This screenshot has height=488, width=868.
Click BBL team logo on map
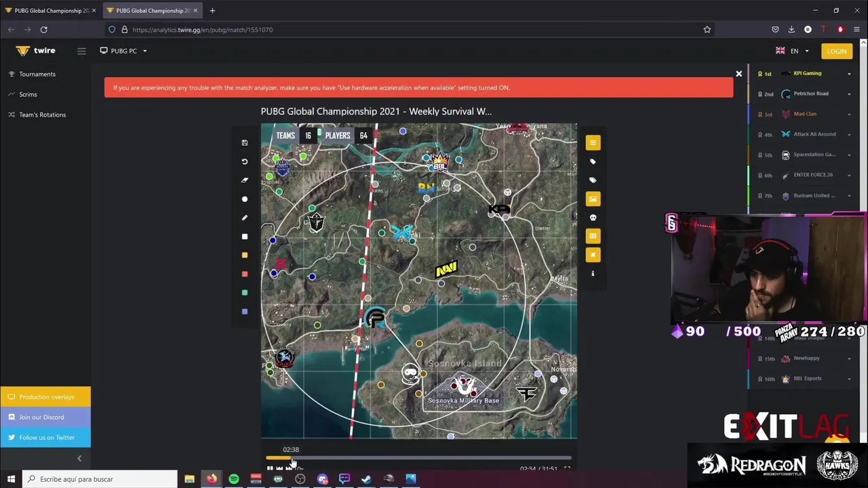pos(441,163)
